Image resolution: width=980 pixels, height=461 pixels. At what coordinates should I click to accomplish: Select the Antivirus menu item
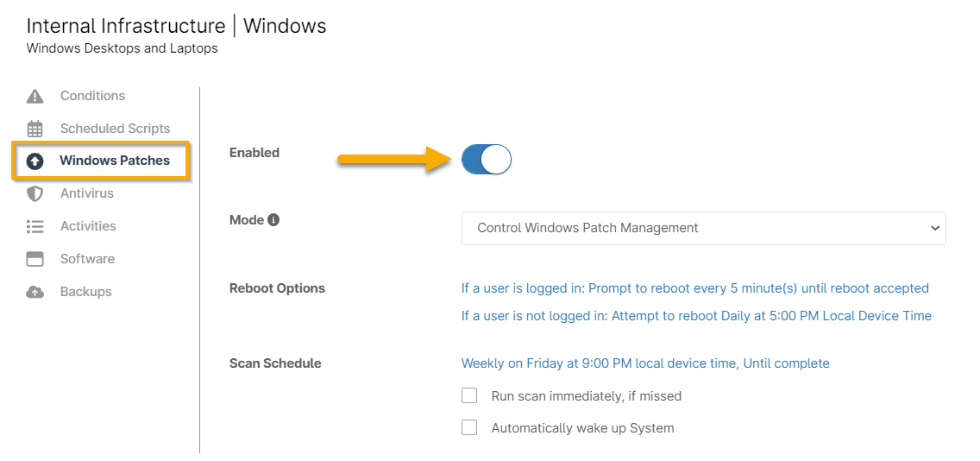[86, 193]
